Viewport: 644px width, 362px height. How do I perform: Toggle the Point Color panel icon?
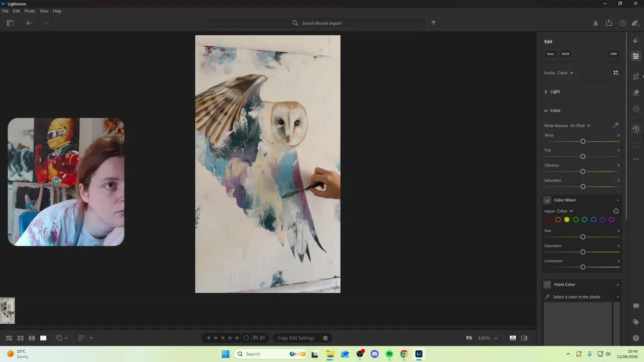[547, 285]
